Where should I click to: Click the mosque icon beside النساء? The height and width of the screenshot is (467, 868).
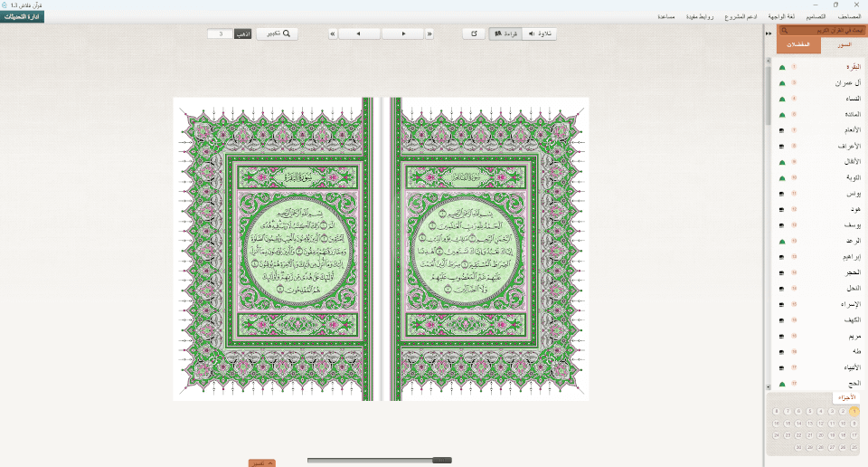(782, 100)
